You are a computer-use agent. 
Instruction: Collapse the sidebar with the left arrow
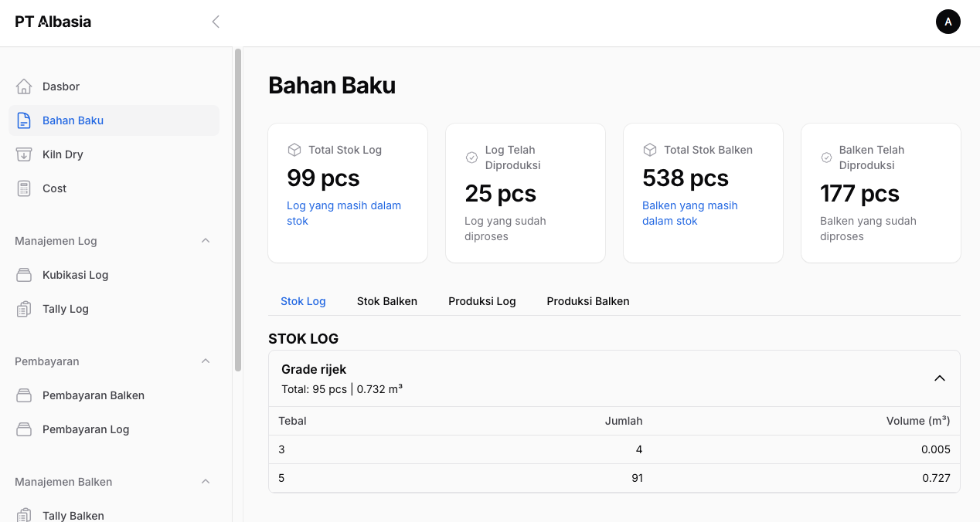pos(216,22)
